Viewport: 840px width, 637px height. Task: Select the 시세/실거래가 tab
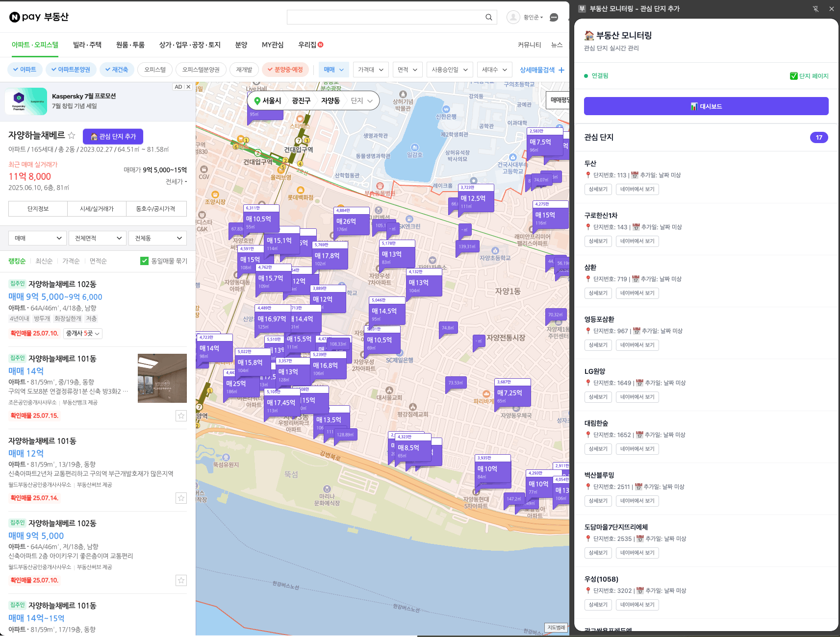point(97,209)
